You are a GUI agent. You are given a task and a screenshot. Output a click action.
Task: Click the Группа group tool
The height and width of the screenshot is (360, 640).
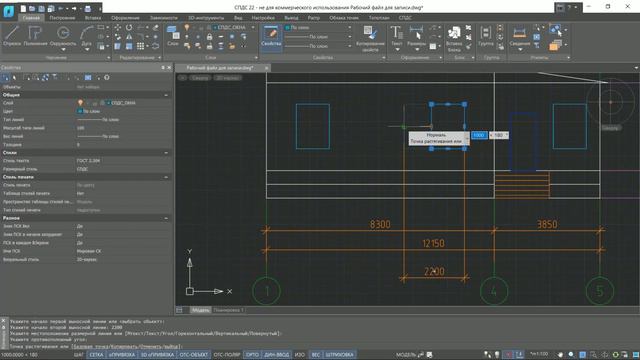tap(486, 36)
